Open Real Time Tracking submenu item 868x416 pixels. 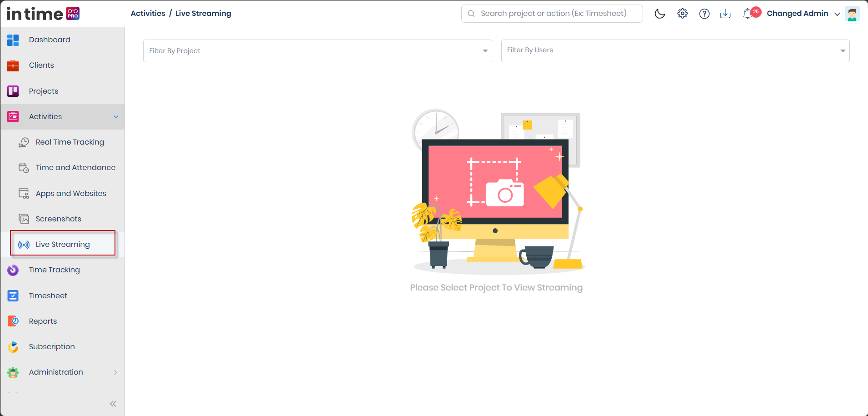point(70,142)
